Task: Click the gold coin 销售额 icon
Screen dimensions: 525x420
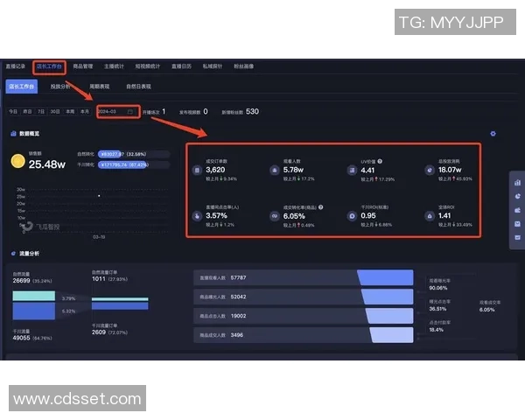Action: pyautogui.click(x=17, y=161)
